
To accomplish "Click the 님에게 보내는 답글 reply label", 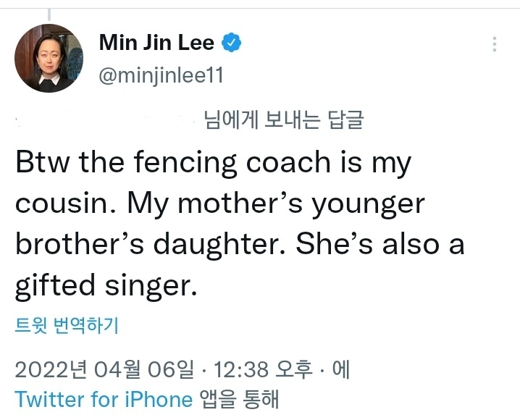I will point(283,120).
